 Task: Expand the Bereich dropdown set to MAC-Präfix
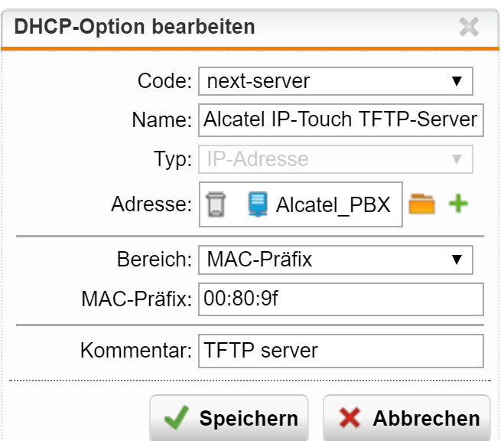[x=336, y=260]
